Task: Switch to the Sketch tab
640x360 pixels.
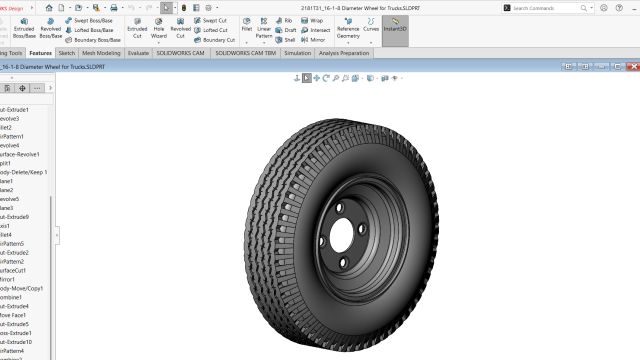Action: point(67,53)
